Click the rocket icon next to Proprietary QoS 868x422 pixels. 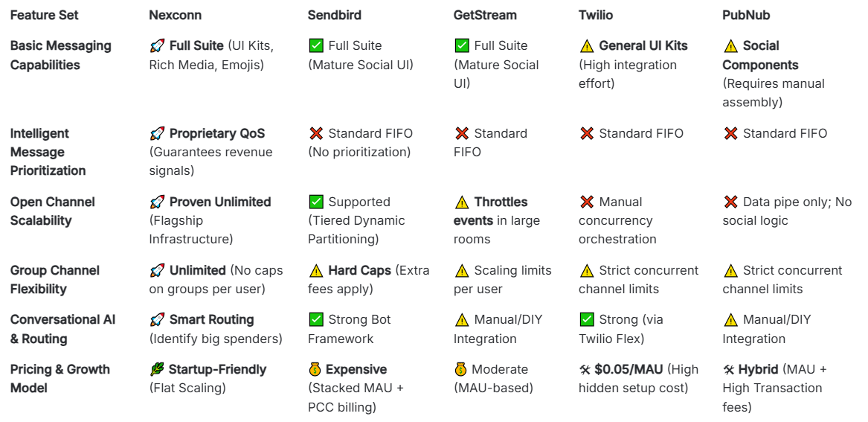[x=156, y=134]
